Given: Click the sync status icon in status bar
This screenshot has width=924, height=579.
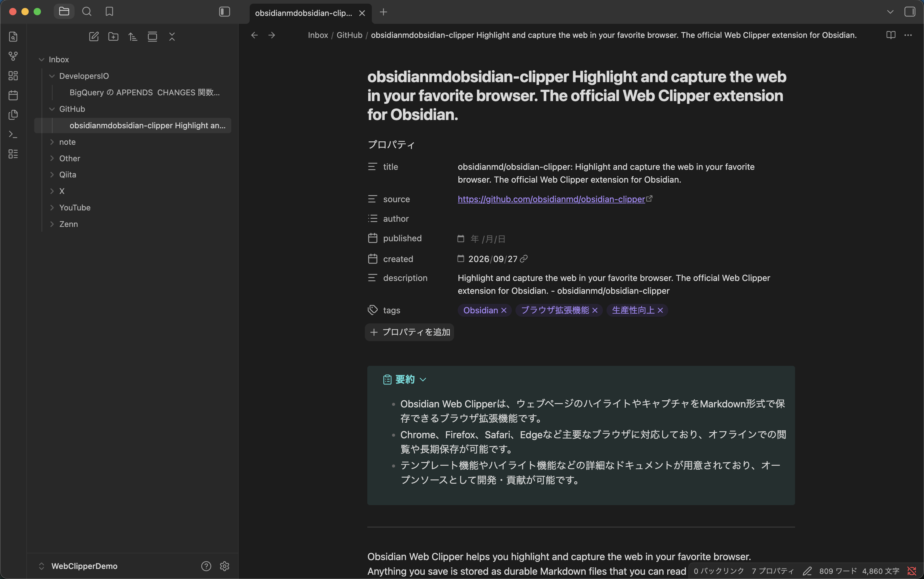Looking at the screenshot, I should (912, 571).
